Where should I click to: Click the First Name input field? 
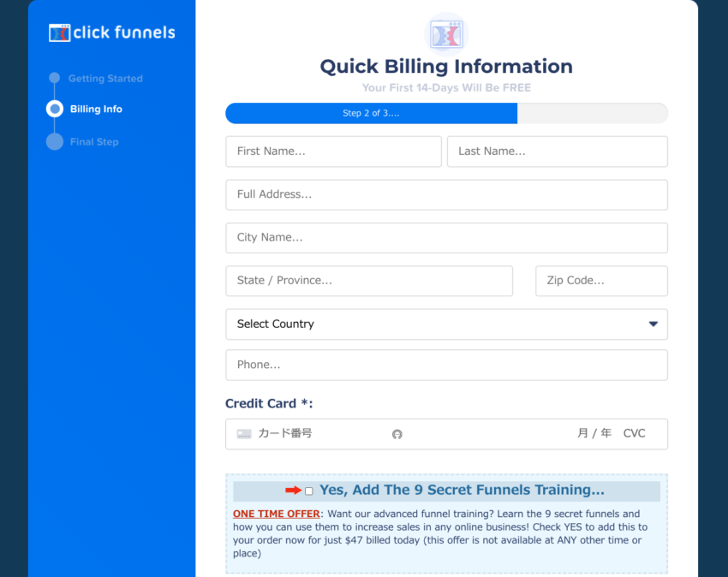coord(333,152)
